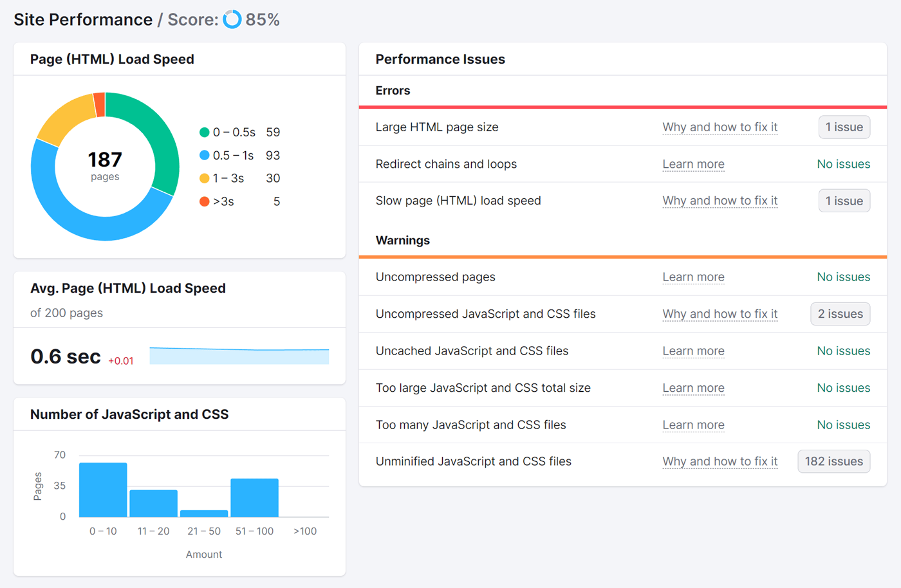Open '2 issues' for Uncompressed JavaScript and CSS

click(x=840, y=314)
